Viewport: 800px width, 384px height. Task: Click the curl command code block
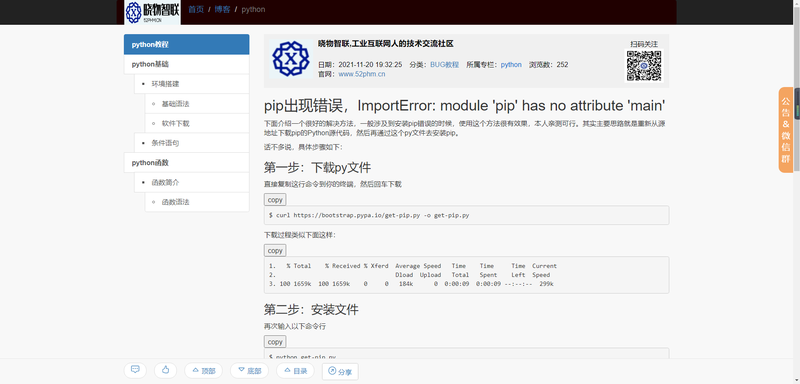(466, 215)
